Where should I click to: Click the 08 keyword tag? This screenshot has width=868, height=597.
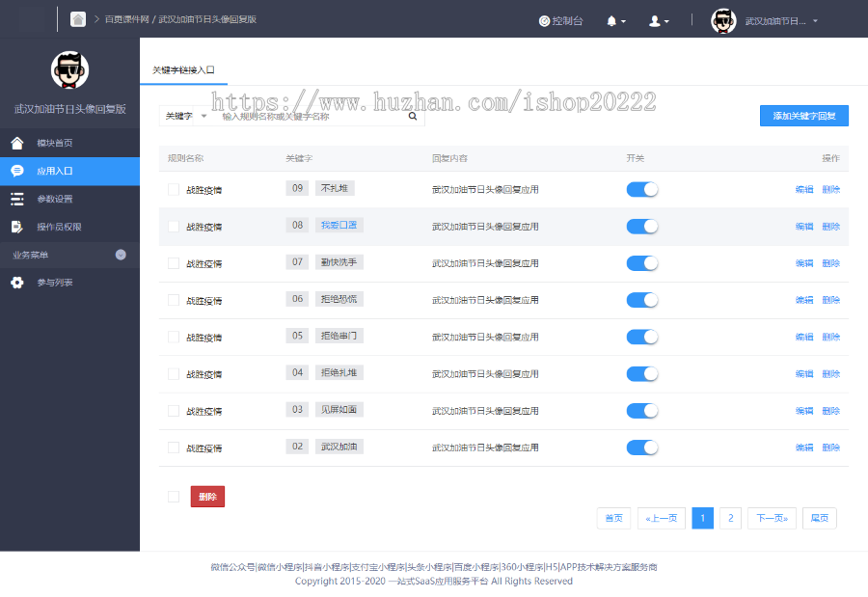(298, 225)
